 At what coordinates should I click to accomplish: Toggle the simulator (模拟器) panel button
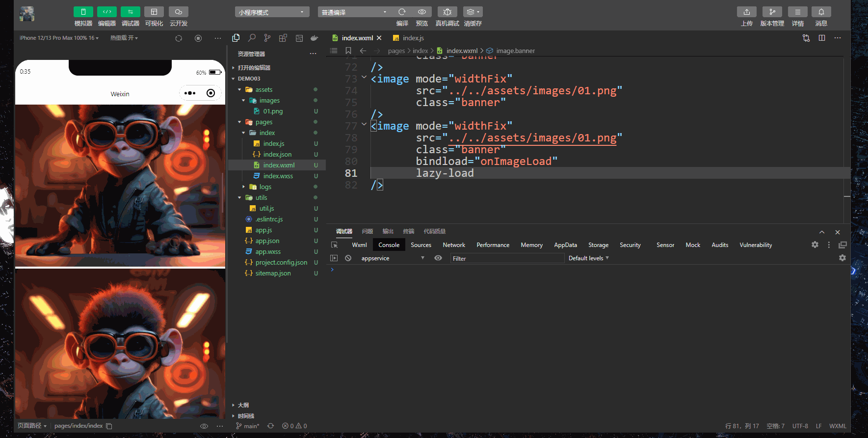coord(83,12)
